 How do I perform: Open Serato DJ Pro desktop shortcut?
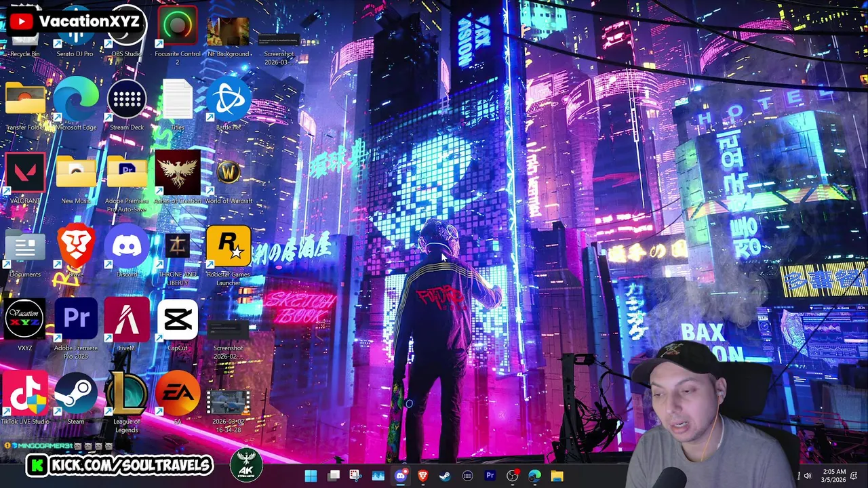(75, 33)
